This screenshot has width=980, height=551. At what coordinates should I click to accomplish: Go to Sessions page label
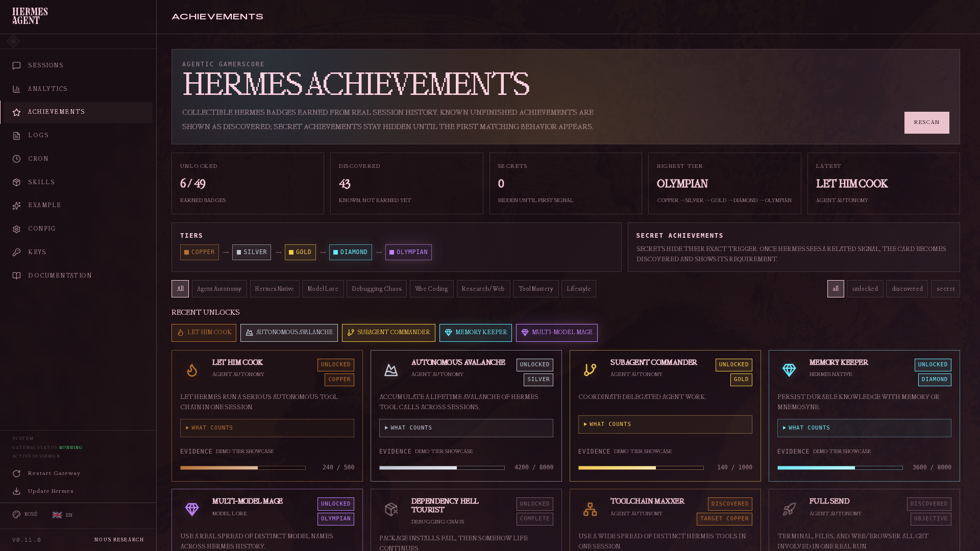pos(46,66)
